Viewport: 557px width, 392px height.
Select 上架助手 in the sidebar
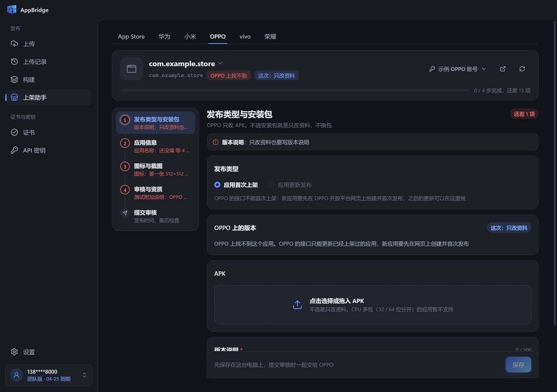click(49, 98)
